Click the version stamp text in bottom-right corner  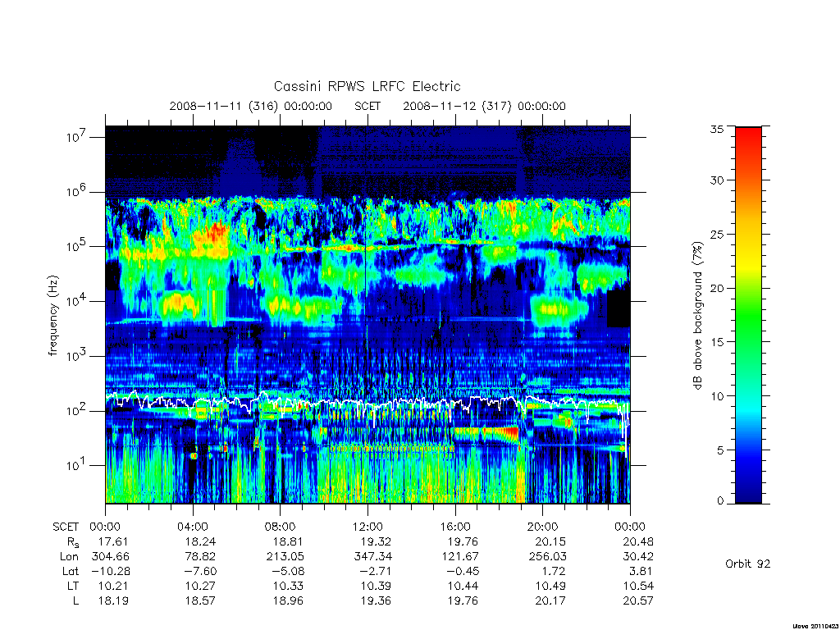click(x=815, y=626)
